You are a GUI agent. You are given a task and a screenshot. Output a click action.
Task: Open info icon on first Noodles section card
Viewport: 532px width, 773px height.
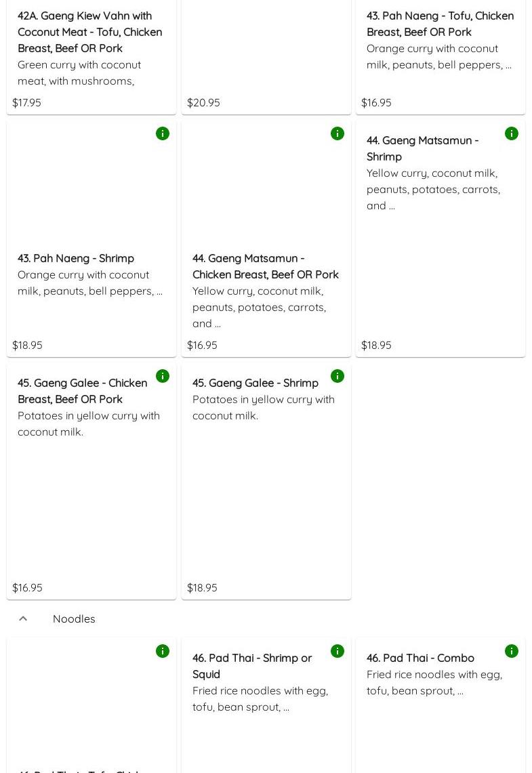[163, 651]
